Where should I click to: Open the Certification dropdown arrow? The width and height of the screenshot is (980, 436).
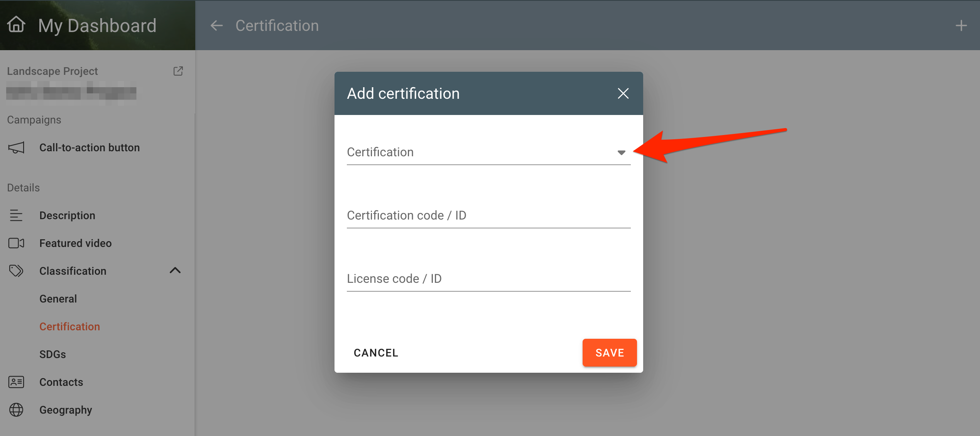(621, 153)
